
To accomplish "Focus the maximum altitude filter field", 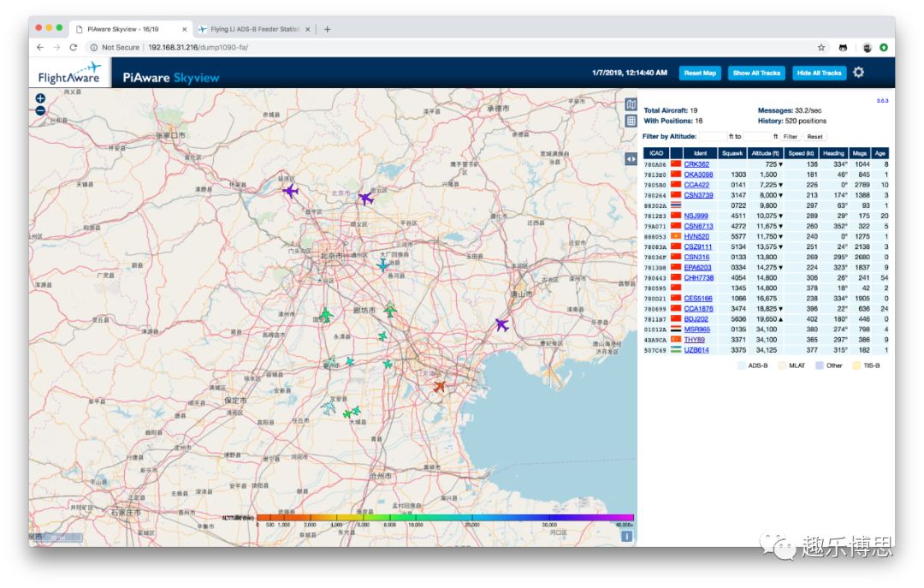I will (757, 136).
